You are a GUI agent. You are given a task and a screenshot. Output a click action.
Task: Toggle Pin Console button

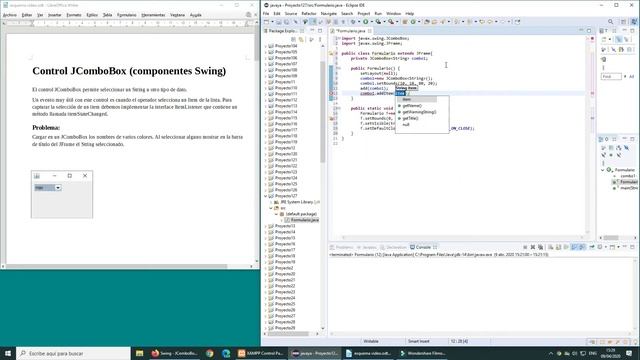pos(592,247)
